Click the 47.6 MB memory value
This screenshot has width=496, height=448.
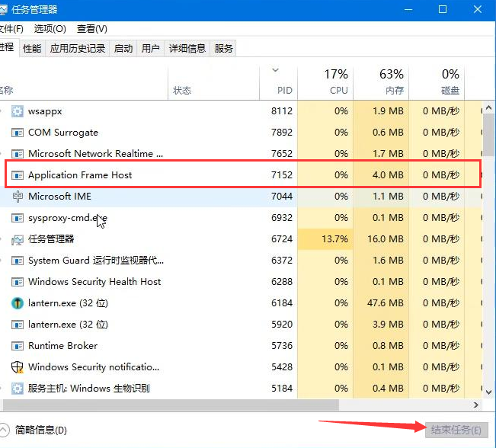386,303
